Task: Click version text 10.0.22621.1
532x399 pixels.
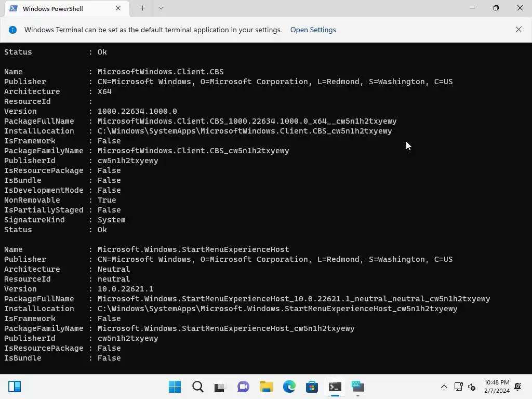Action: [x=126, y=289]
